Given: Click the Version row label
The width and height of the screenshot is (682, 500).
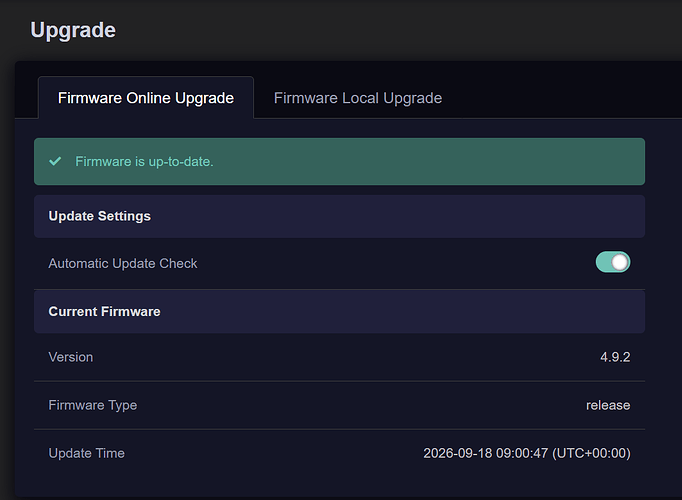Looking at the screenshot, I should click(x=71, y=357).
